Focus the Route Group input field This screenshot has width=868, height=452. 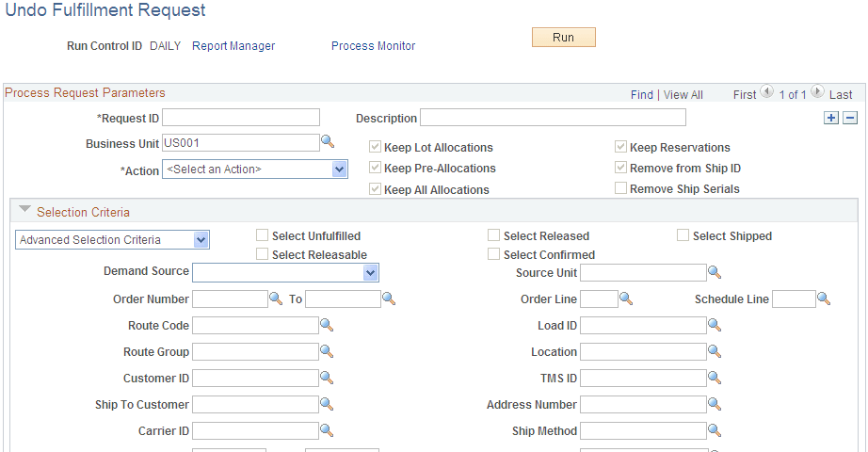tap(256, 352)
